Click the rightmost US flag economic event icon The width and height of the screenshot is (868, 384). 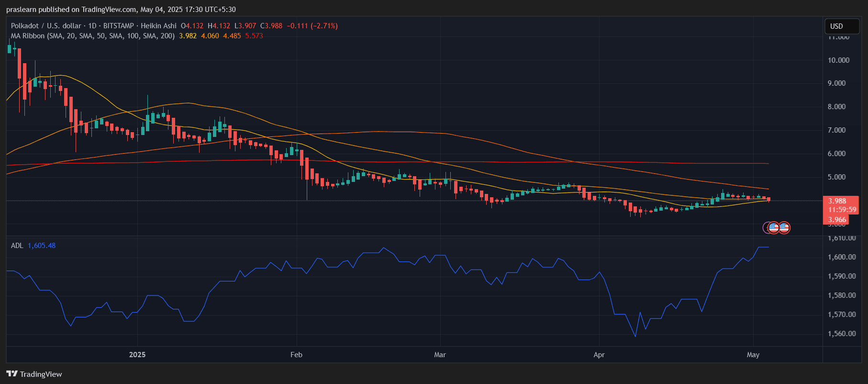784,227
